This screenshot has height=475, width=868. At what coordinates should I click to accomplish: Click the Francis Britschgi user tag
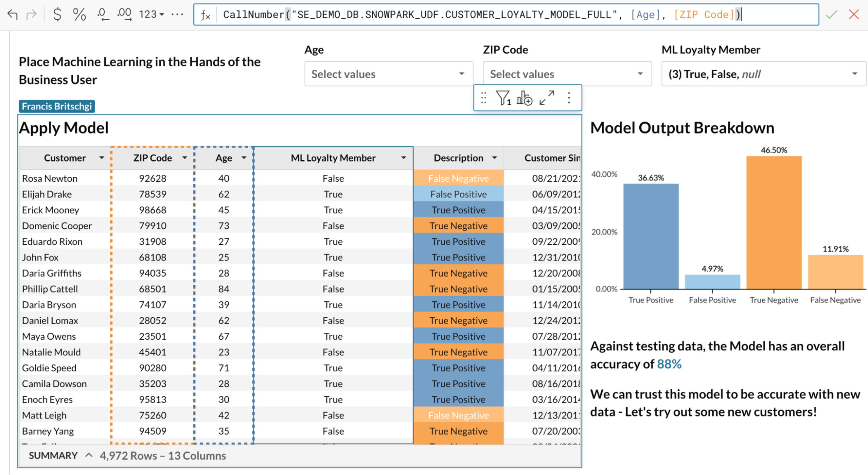coord(57,106)
